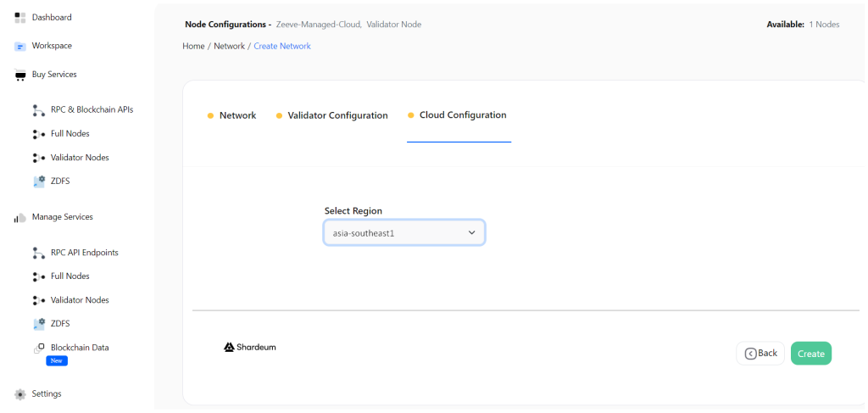The height and width of the screenshot is (413, 868).
Task: Click the ZDFS icon under Buy Services
Action: (39, 181)
